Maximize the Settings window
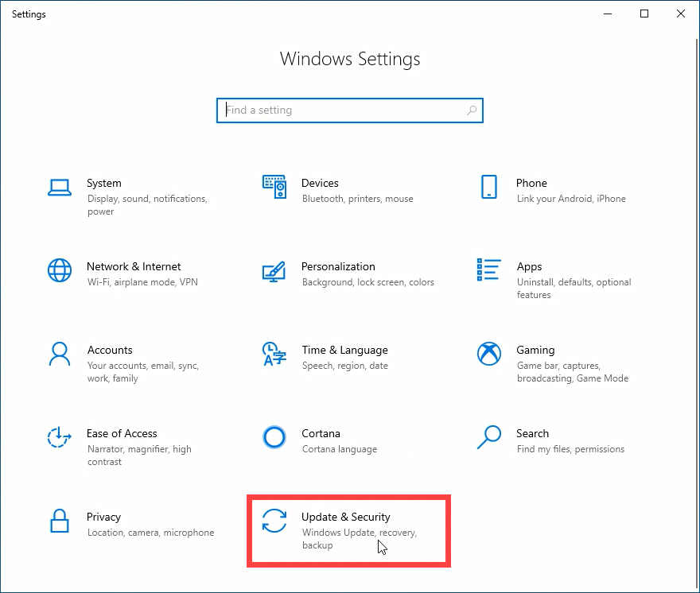Viewport: 700px width, 593px height. click(644, 14)
